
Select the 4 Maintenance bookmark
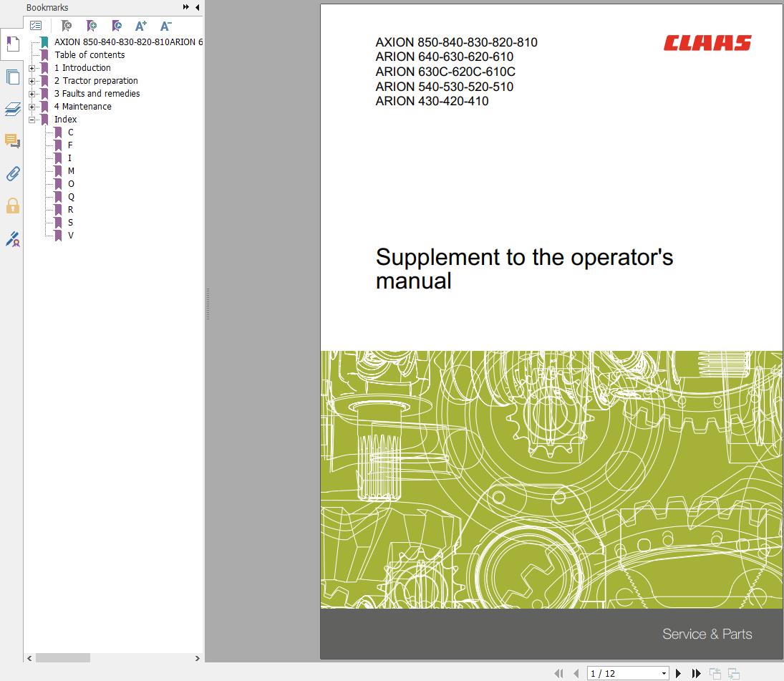82,107
